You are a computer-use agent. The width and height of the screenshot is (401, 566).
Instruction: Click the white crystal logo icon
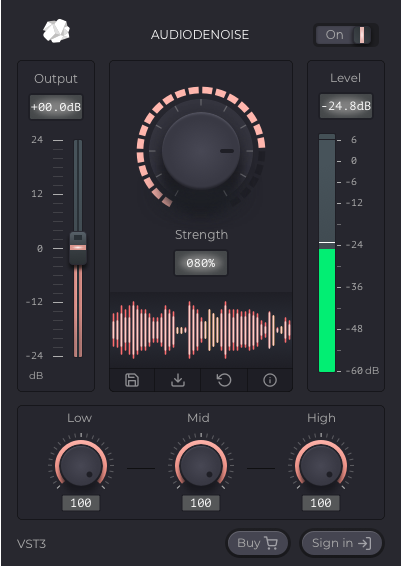pyautogui.click(x=56, y=31)
